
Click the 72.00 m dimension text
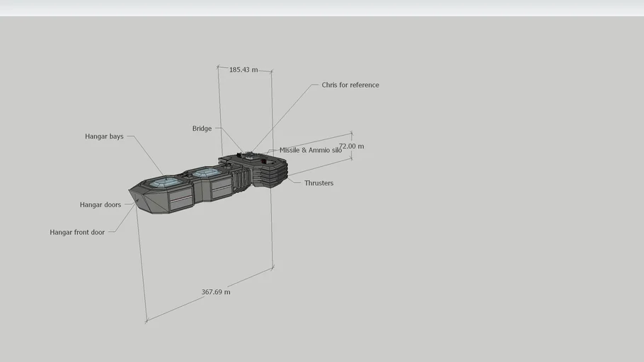click(x=352, y=146)
